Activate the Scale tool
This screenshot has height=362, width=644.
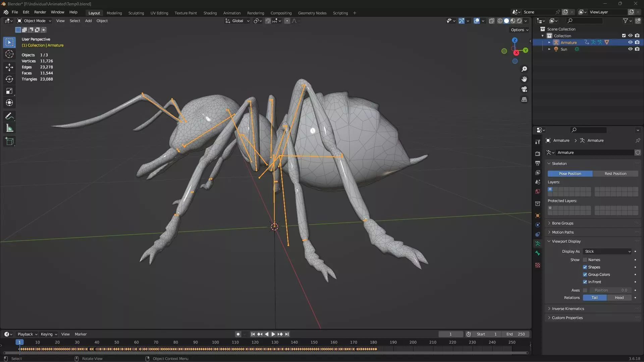[x=9, y=91]
